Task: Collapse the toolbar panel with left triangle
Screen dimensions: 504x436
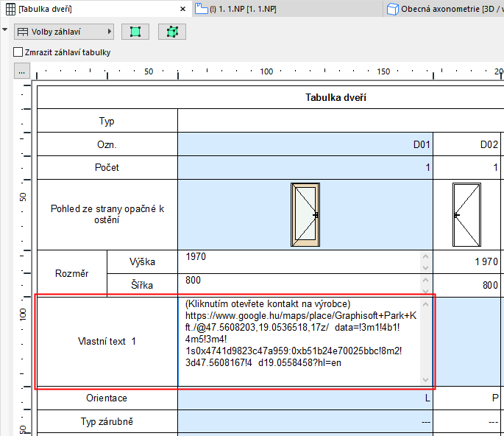Action: 6,30
